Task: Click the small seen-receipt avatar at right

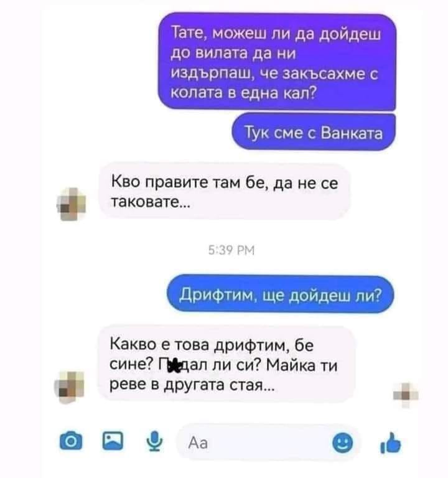Action: (405, 395)
